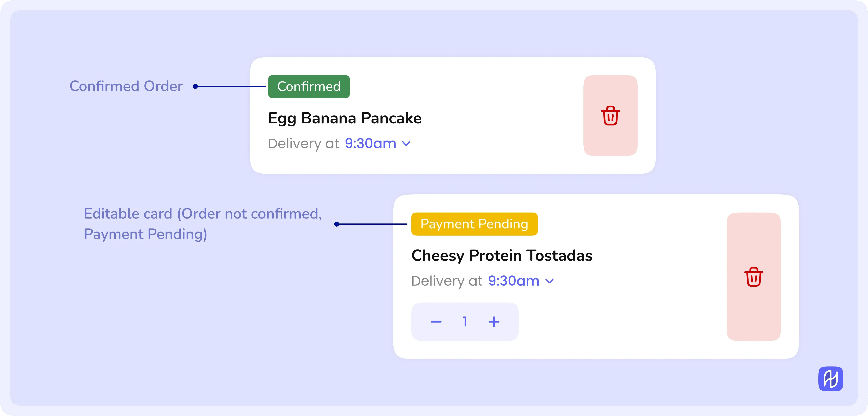Increase quantity with the plus icon
The height and width of the screenshot is (416, 868).
pyautogui.click(x=494, y=322)
